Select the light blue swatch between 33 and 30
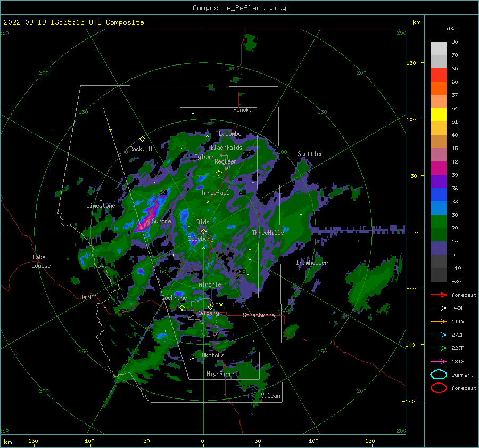The image size is (479, 448). coord(439,208)
